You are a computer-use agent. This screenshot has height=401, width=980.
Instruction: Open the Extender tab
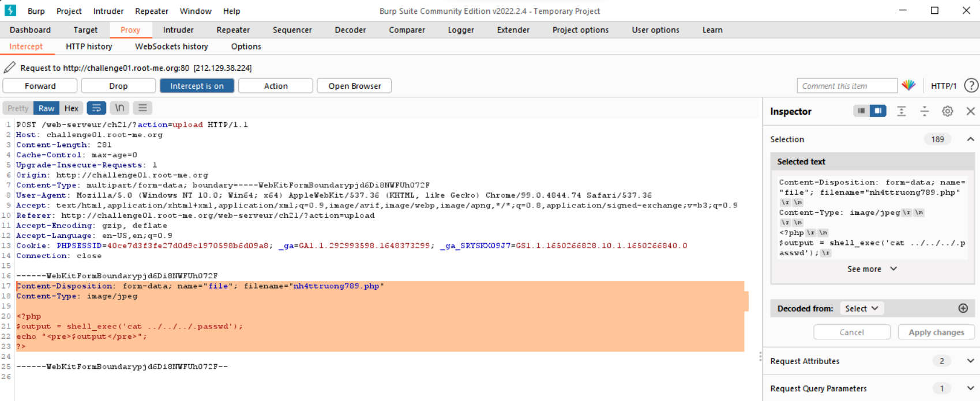click(513, 30)
